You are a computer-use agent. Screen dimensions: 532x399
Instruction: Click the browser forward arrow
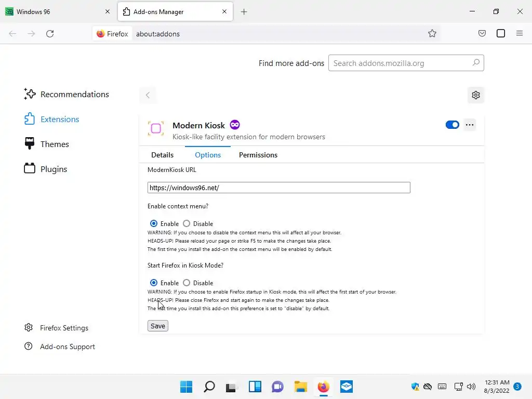pos(31,34)
